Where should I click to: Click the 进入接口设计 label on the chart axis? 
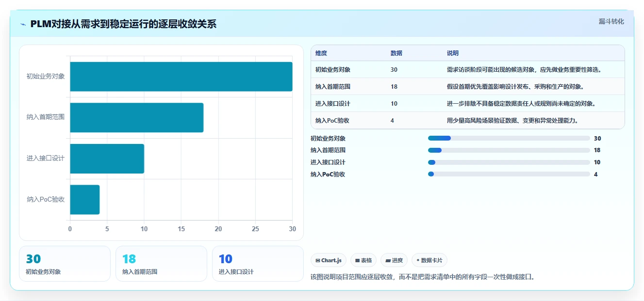point(46,158)
